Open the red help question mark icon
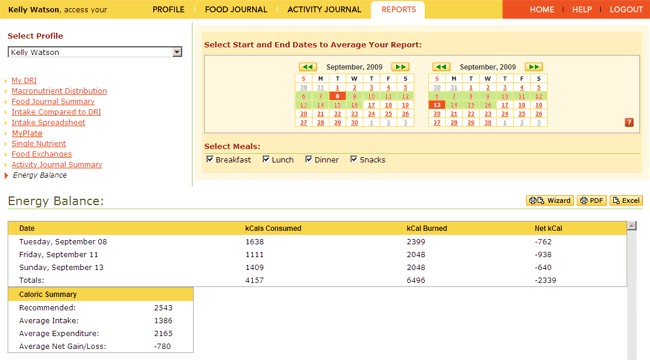 [629, 122]
